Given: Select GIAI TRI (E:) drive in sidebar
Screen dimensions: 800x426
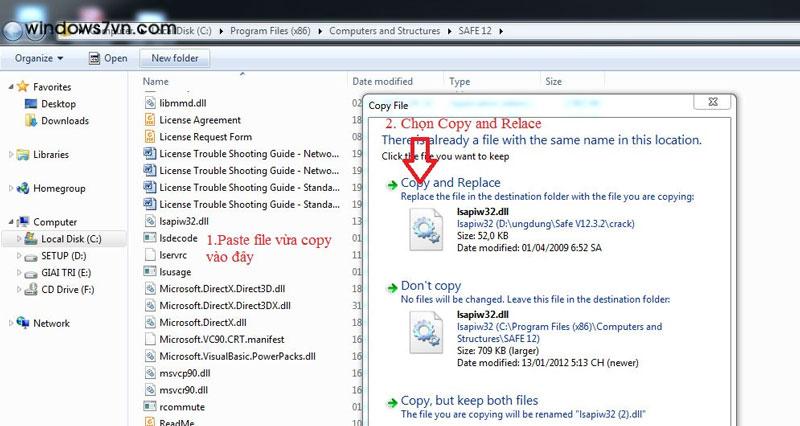Looking at the screenshot, I should pos(64,272).
